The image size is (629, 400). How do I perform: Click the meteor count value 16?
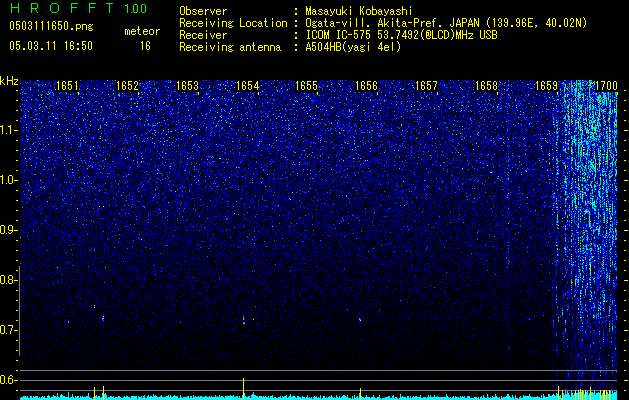(x=145, y=46)
